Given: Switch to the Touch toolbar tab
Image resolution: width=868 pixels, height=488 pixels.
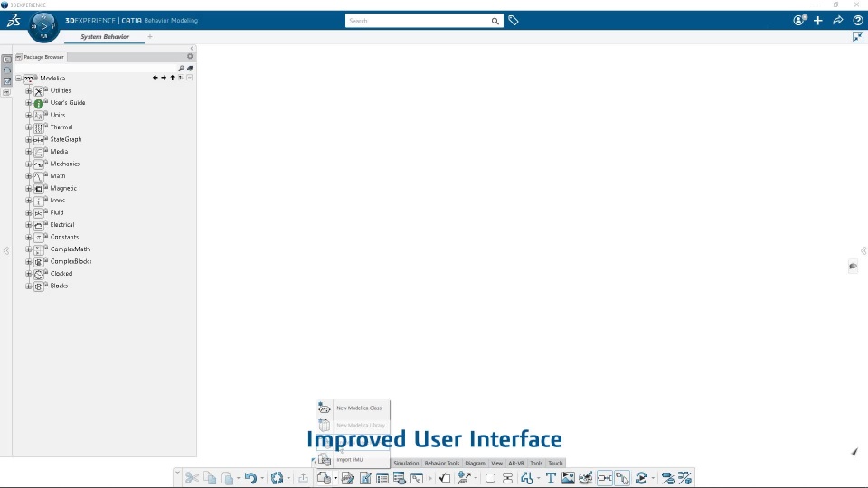Looking at the screenshot, I should click(x=555, y=463).
